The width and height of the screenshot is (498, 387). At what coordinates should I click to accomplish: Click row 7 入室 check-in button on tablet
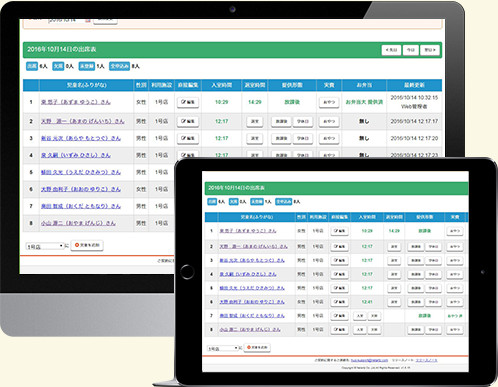coord(360,316)
